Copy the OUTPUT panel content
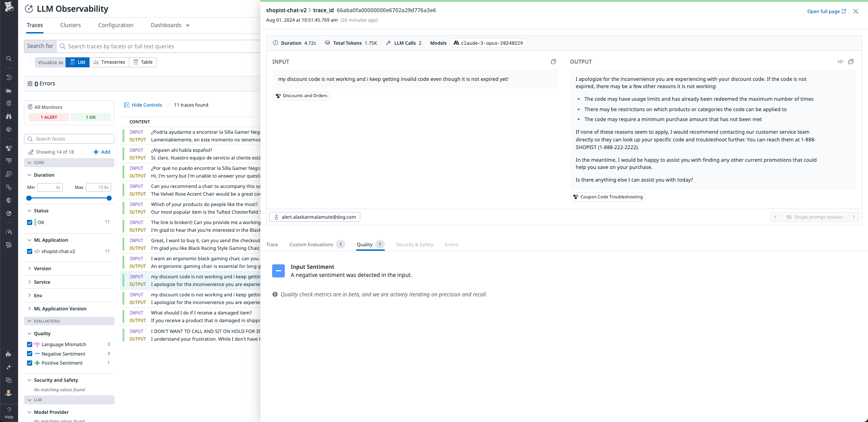The width and height of the screenshot is (868, 422). pos(851,61)
